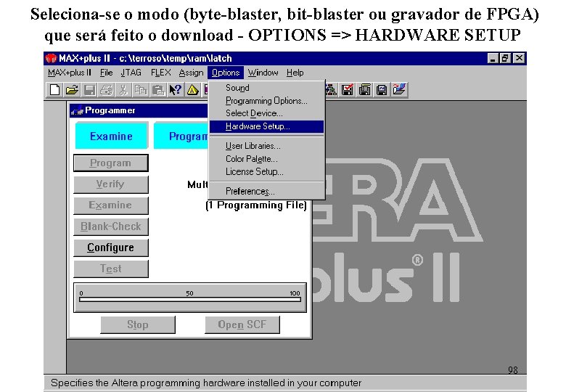Click the programming progress bar

tap(190, 299)
